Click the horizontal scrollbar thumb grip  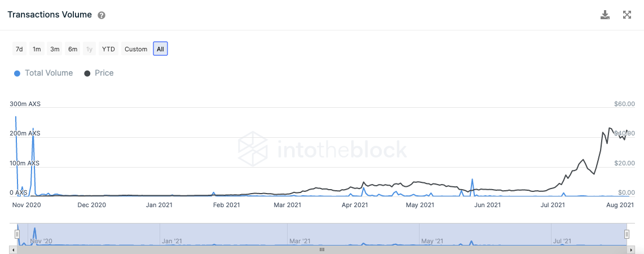tap(322, 249)
